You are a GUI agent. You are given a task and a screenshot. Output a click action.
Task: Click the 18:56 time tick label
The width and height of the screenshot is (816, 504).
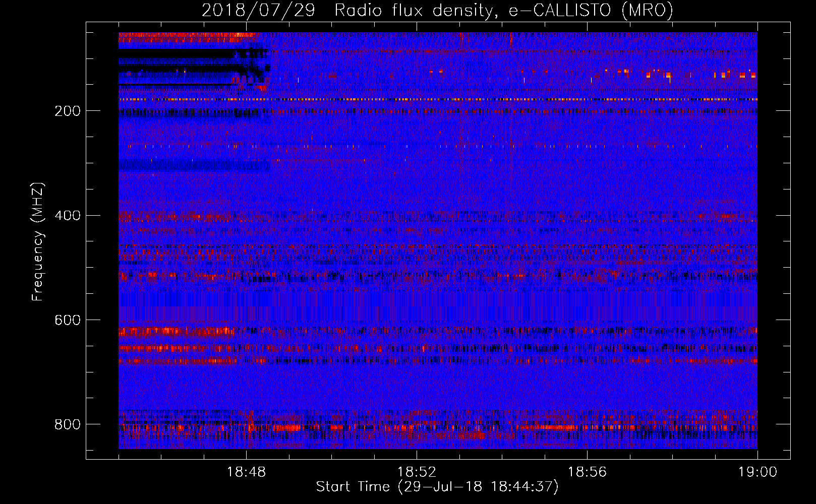(587, 472)
